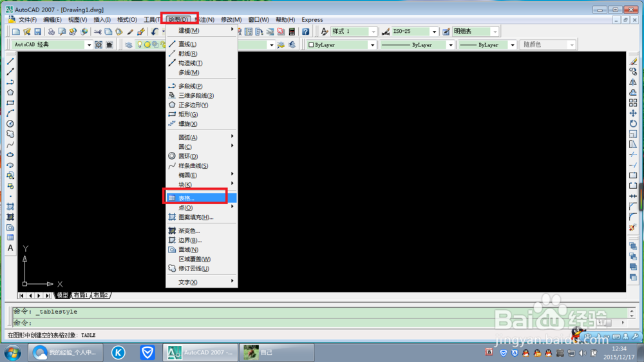Toggle the layer on/off light bulb
The width and height of the screenshot is (644, 362).
(x=140, y=45)
